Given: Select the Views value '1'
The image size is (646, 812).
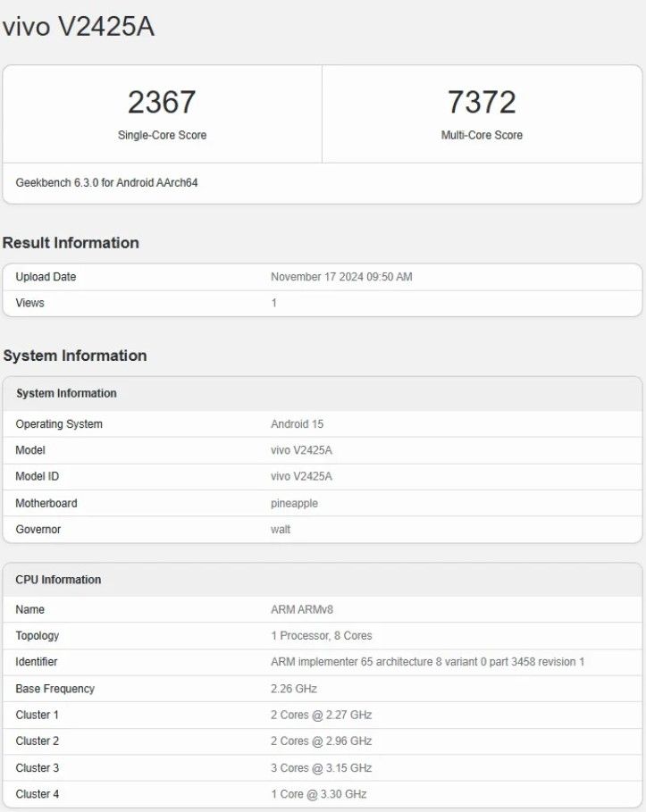Looking at the screenshot, I should (274, 303).
